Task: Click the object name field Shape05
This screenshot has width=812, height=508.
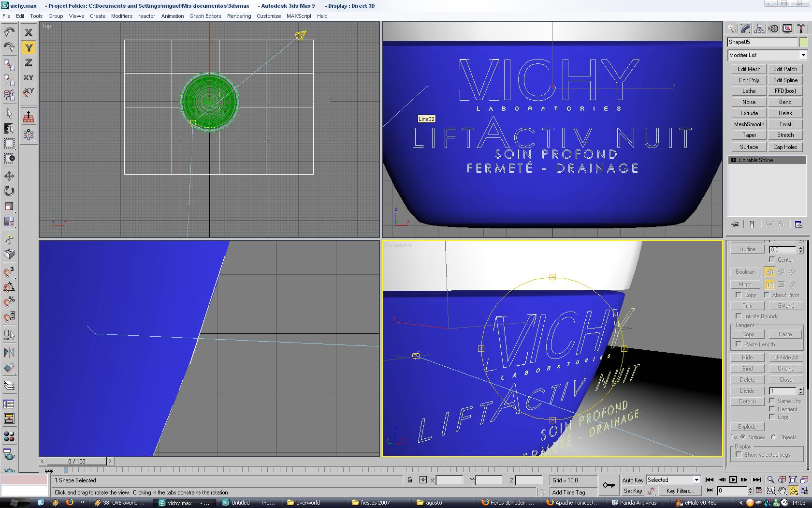Action: 763,43
